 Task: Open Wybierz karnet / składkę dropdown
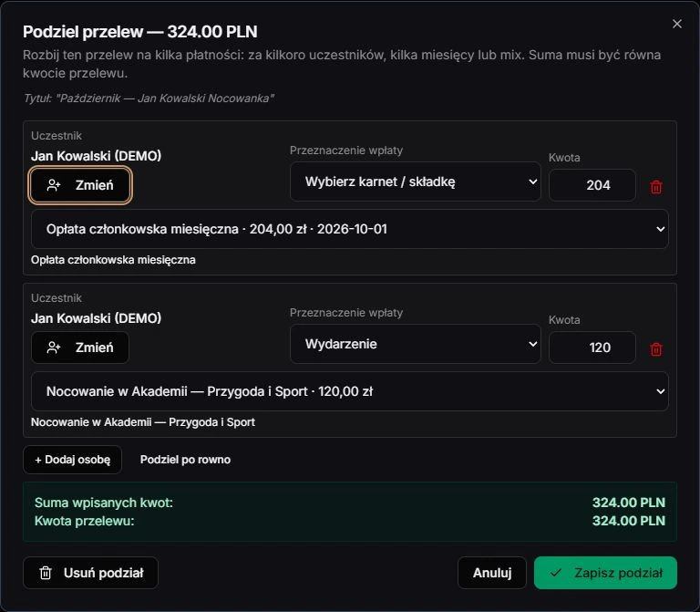tap(416, 182)
